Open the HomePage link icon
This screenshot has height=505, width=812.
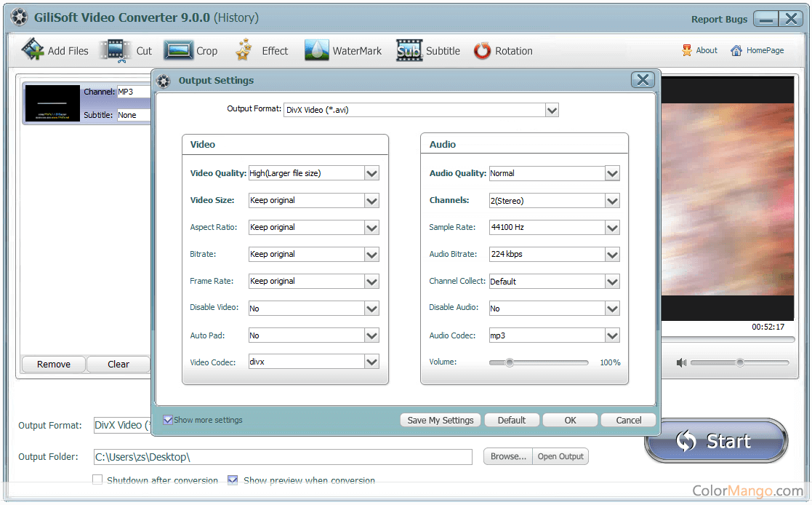pyautogui.click(x=736, y=51)
